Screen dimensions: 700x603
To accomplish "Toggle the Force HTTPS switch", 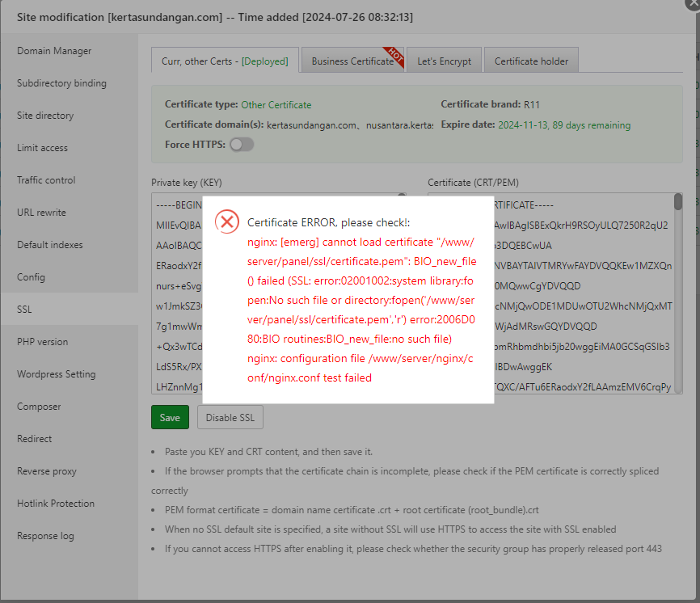I will 241,144.
